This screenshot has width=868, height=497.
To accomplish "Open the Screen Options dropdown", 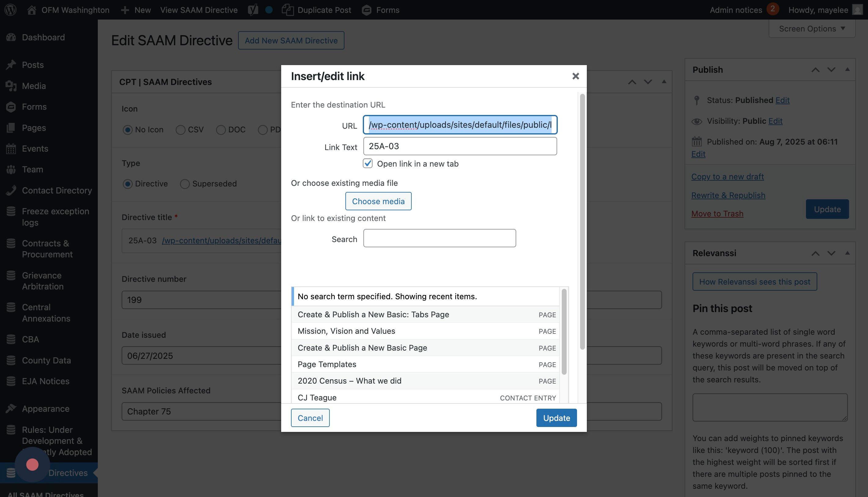I will 812,29.
